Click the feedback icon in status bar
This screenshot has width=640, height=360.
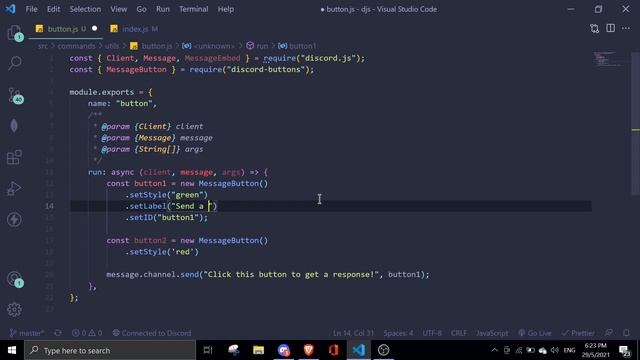[609, 333]
